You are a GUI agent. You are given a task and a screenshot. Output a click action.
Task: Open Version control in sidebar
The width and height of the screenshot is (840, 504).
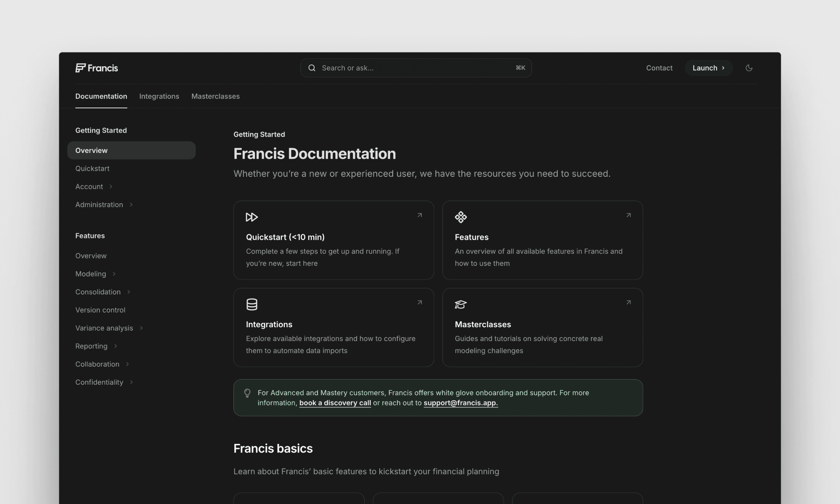pyautogui.click(x=100, y=310)
